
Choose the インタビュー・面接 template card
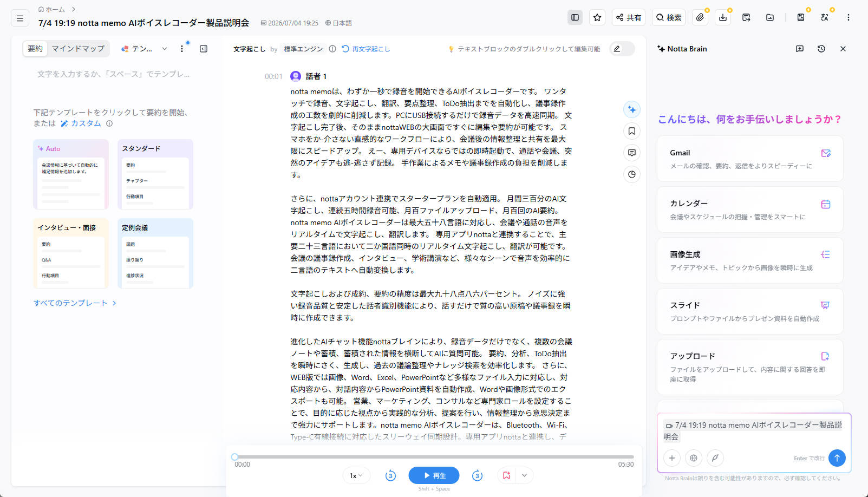point(71,253)
